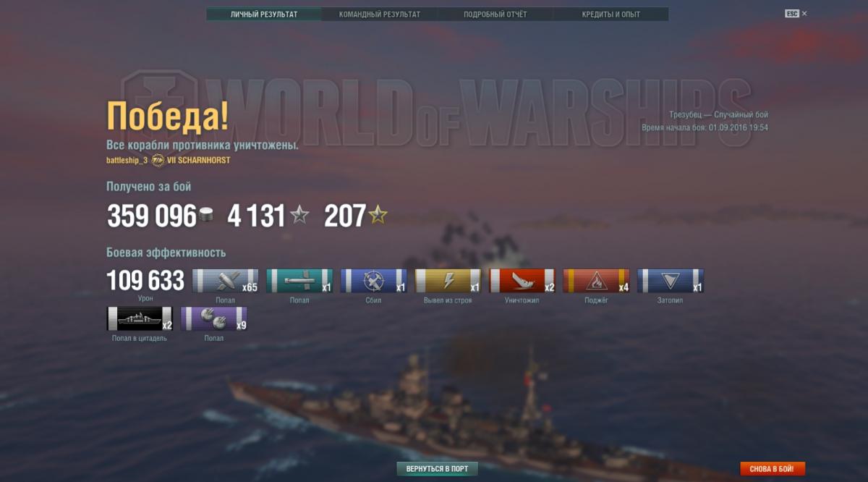This screenshot has width=868, height=482.
Task: Click the set on fire ribbon 'Поджёг'
Action: [596, 281]
